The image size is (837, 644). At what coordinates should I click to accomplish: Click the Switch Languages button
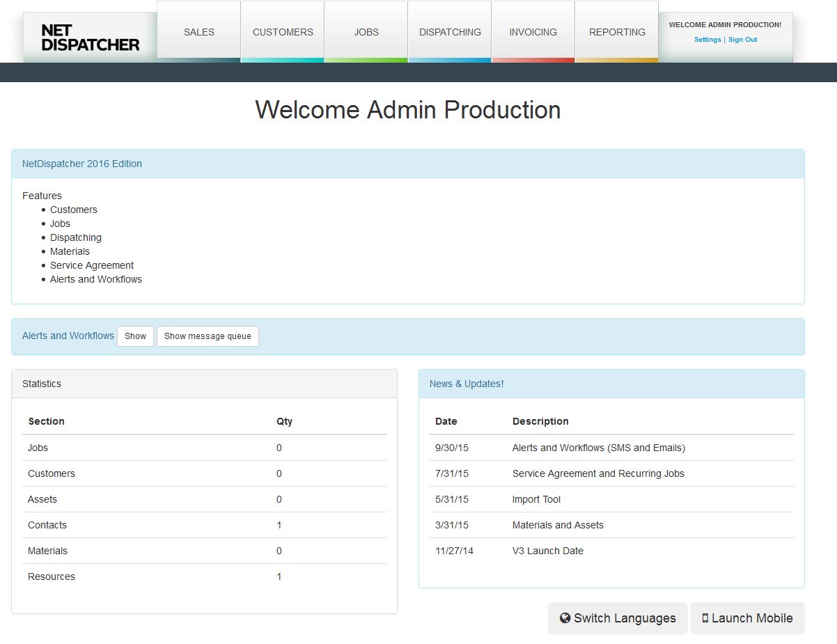pos(618,618)
